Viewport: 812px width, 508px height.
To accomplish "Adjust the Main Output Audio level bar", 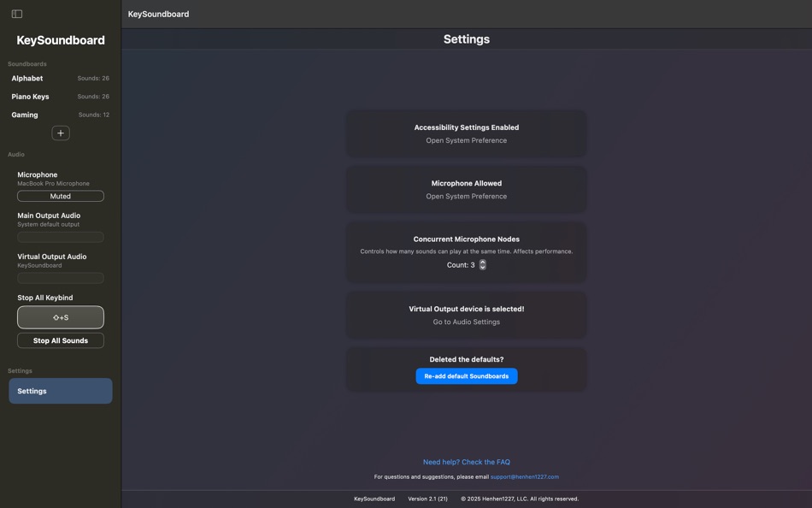I will click(x=61, y=237).
